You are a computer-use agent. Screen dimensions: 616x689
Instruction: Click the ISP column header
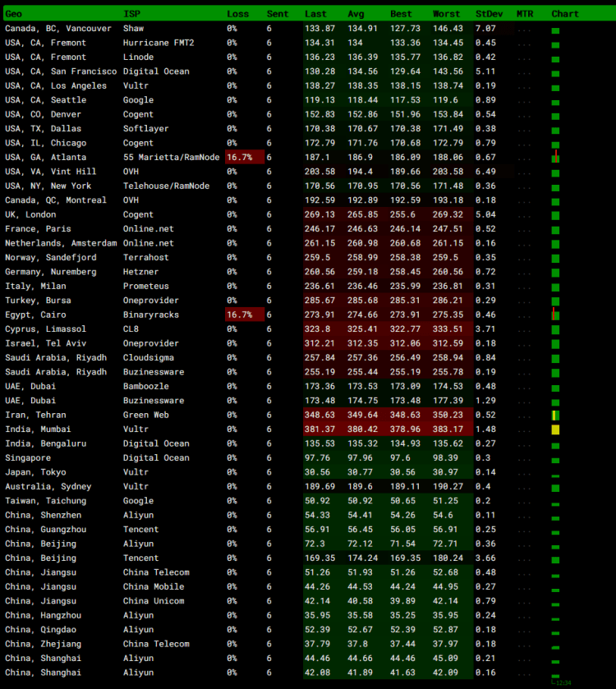(131, 14)
